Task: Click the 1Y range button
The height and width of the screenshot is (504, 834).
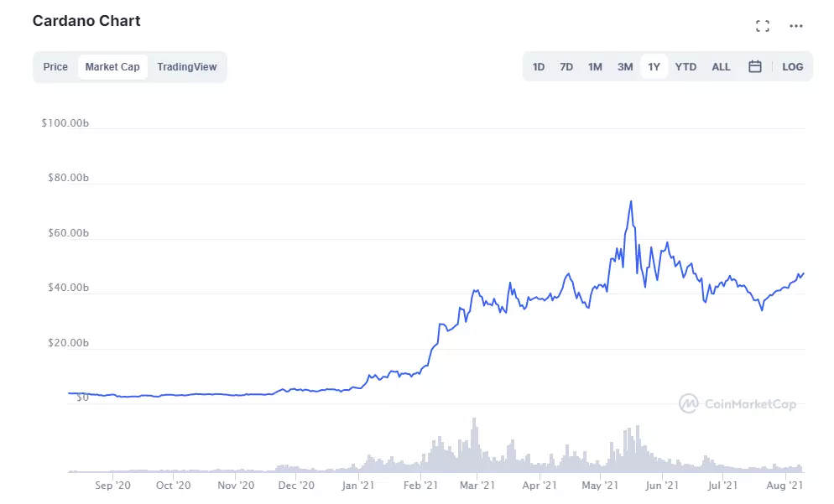Action: click(654, 66)
